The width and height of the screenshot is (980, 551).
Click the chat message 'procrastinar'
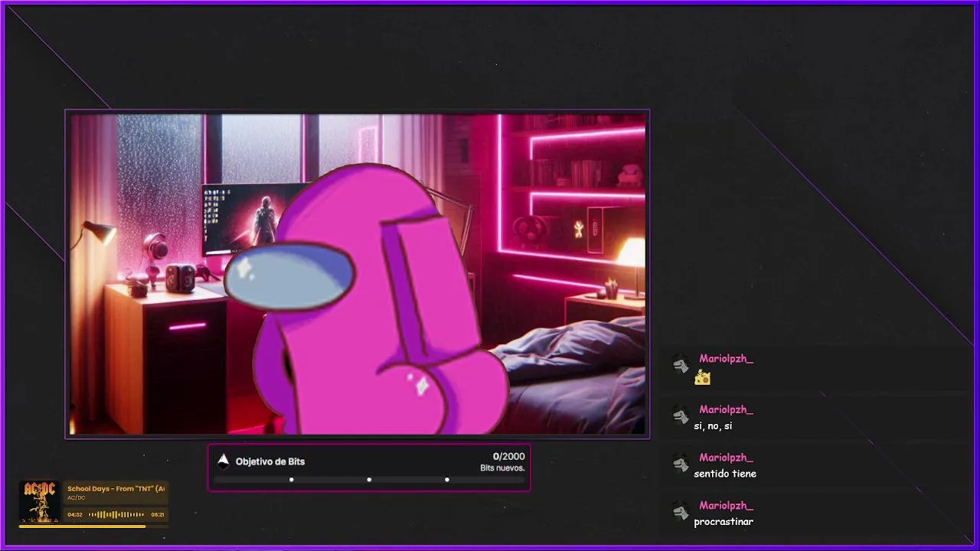click(x=724, y=522)
